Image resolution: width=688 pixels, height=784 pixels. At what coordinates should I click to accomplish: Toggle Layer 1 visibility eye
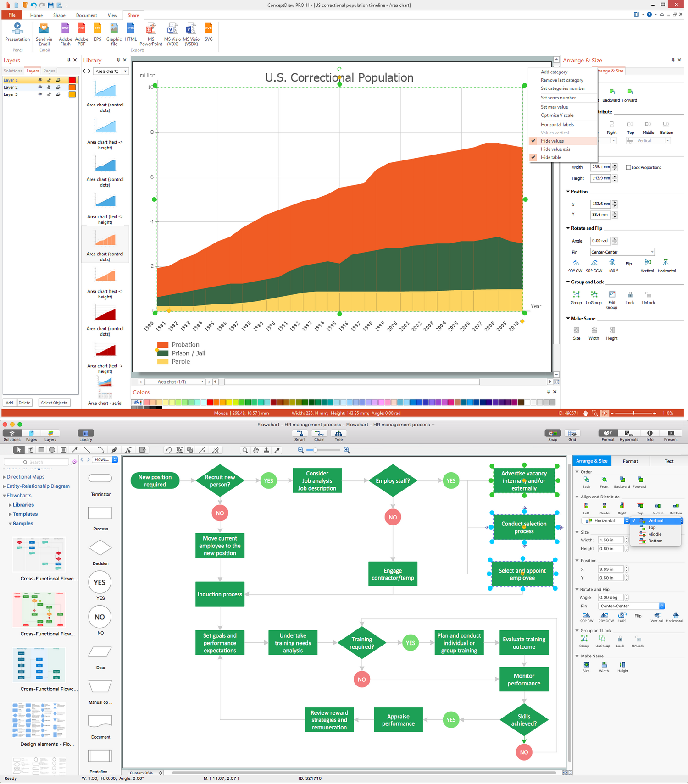tap(40, 80)
